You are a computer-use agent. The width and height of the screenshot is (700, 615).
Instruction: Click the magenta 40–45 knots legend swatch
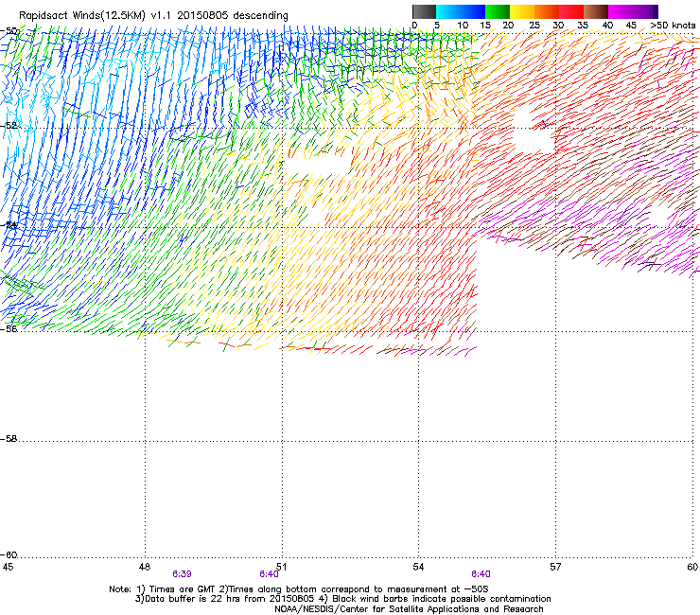coord(621,11)
